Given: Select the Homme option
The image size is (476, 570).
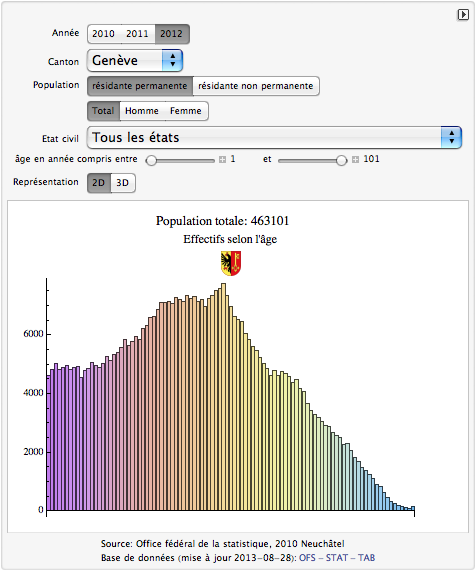Looking at the screenshot, I should [142, 111].
